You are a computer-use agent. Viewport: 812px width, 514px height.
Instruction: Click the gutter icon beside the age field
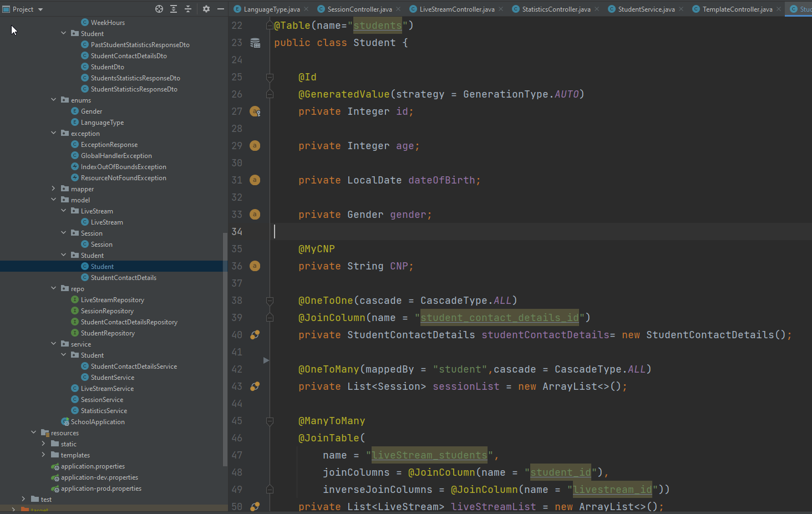[x=255, y=146]
